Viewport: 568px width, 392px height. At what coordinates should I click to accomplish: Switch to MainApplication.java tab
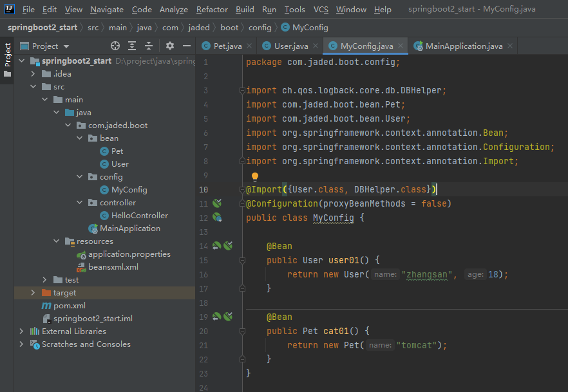click(464, 46)
